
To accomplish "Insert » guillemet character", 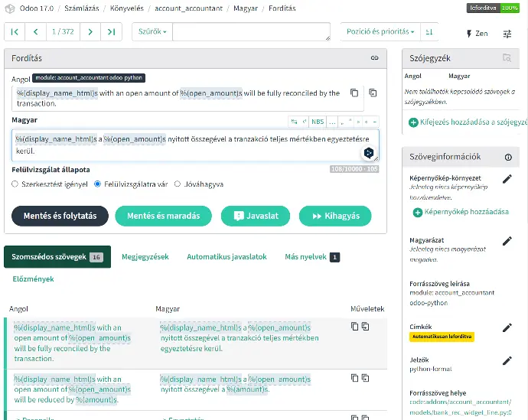I will (x=358, y=122).
